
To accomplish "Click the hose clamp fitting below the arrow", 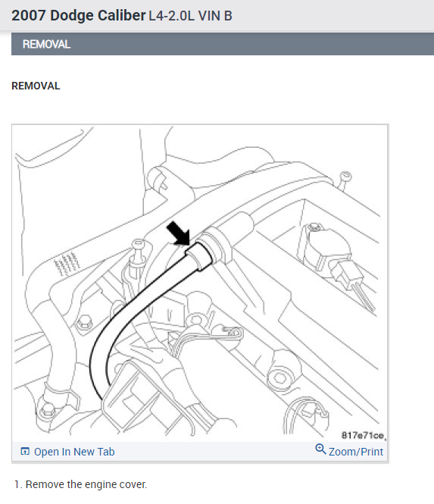I will [x=199, y=256].
